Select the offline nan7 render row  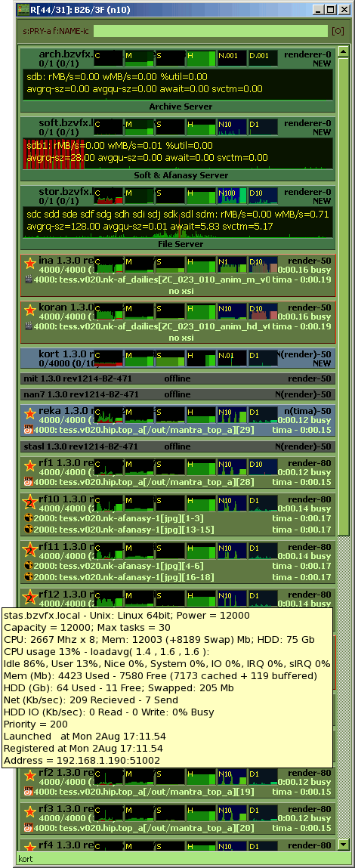click(x=177, y=394)
